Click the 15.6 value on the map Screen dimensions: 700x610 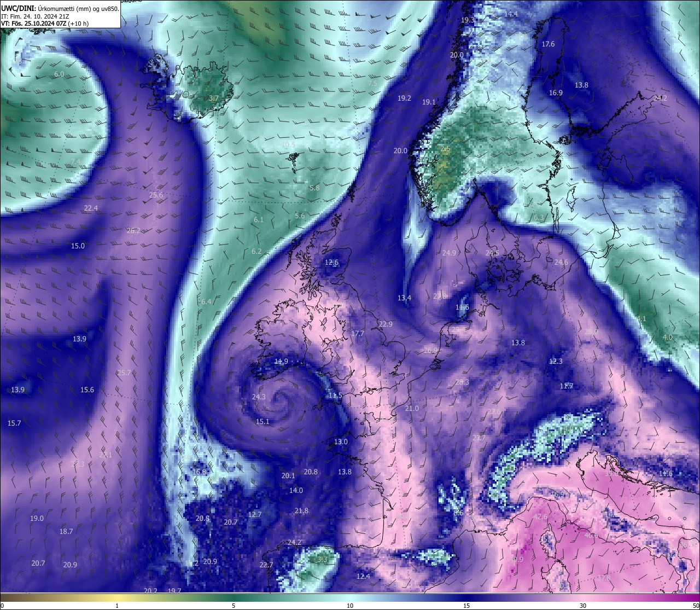coord(87,390)
